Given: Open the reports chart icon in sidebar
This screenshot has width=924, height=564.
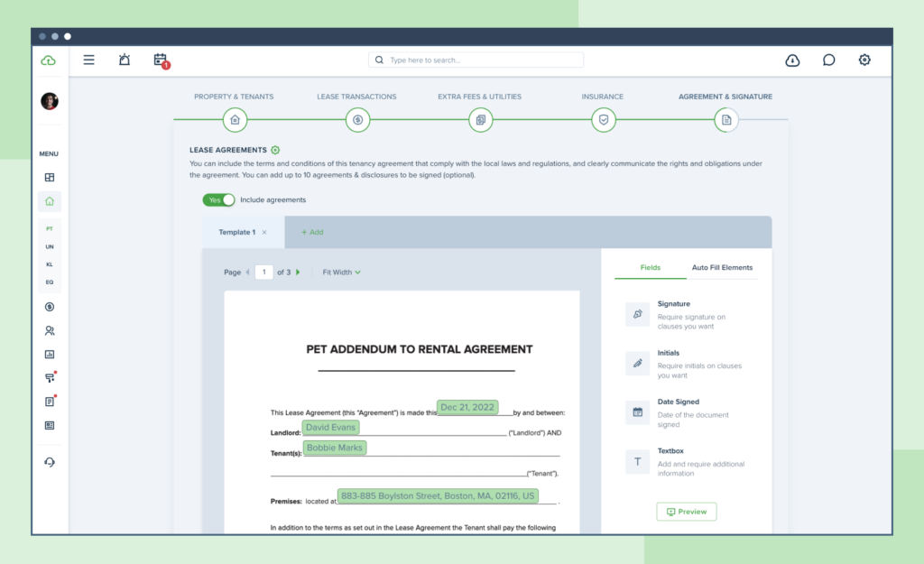Looking at the screenshot, I should click(50, 355).
